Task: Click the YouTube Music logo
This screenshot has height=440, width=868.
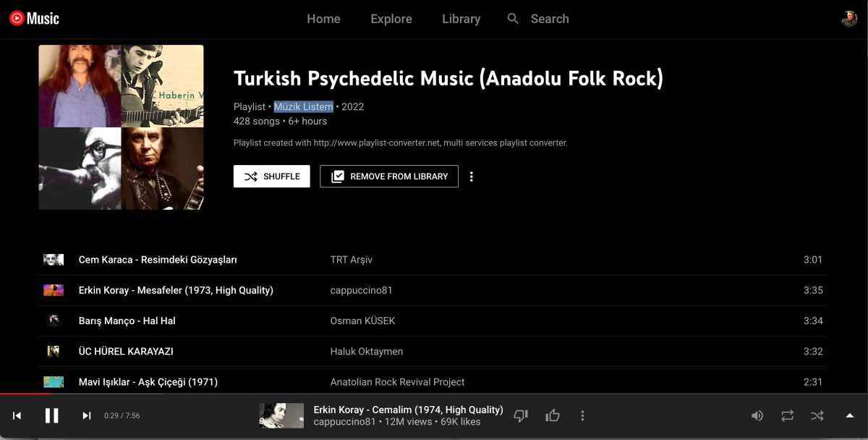Action: tap(34, 18)
